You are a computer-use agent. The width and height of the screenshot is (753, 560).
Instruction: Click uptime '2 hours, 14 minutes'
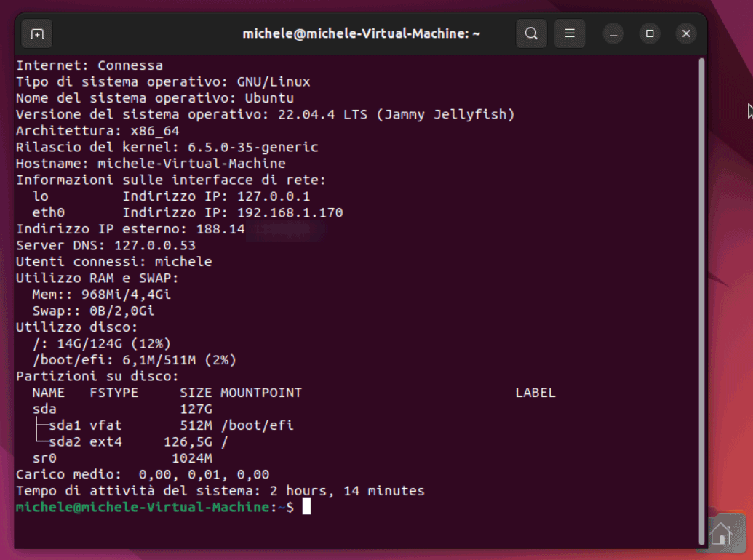pos(347,490)
